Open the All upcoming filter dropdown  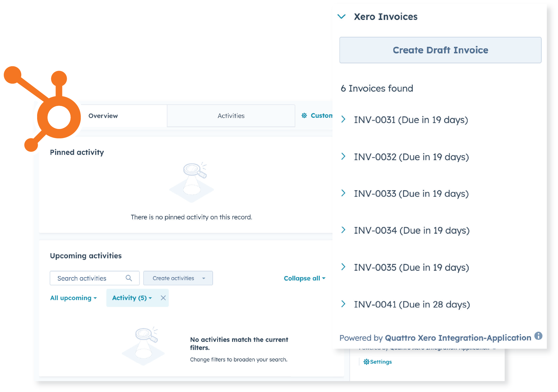coord(74,298)
